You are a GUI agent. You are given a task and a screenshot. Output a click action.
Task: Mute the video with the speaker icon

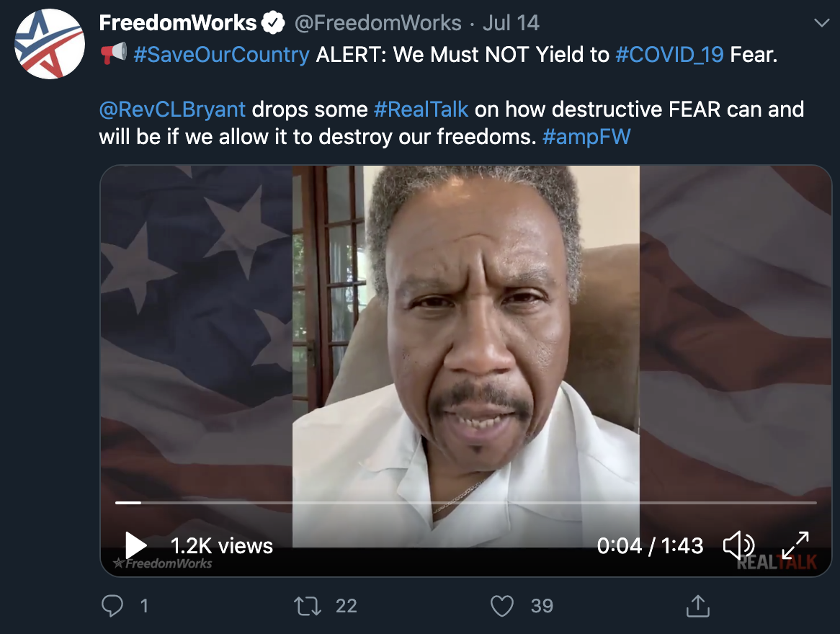click(738, 545)
